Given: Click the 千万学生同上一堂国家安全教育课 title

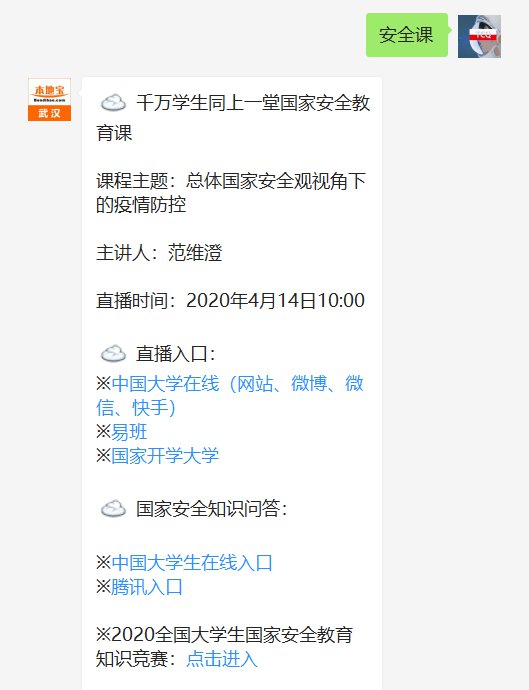Looking at the screenshot, I should [x=233, y=117].
